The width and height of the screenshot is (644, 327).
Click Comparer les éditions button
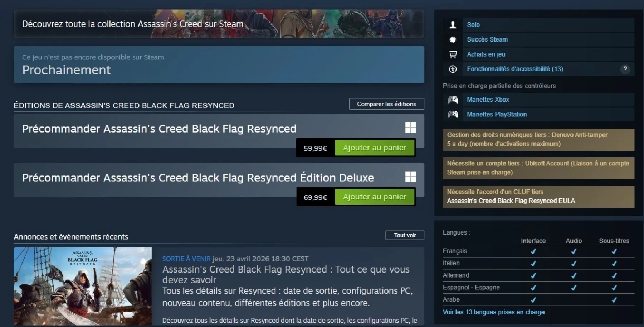(x=386, y=104)
